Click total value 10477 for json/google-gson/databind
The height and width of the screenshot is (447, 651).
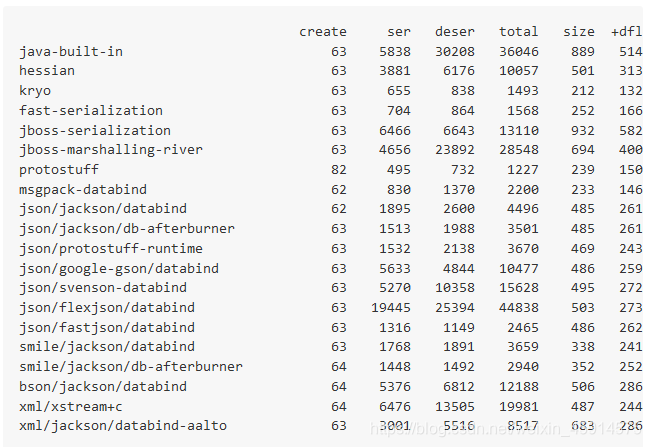tap(519, 269)
